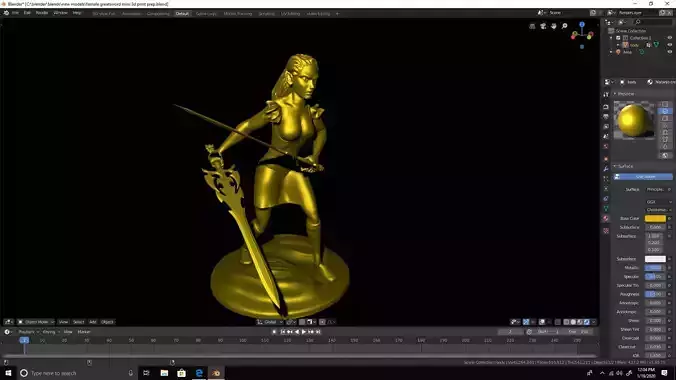Switch to the Default workspace tab
676x380 pixels.
tap(182, 14)
